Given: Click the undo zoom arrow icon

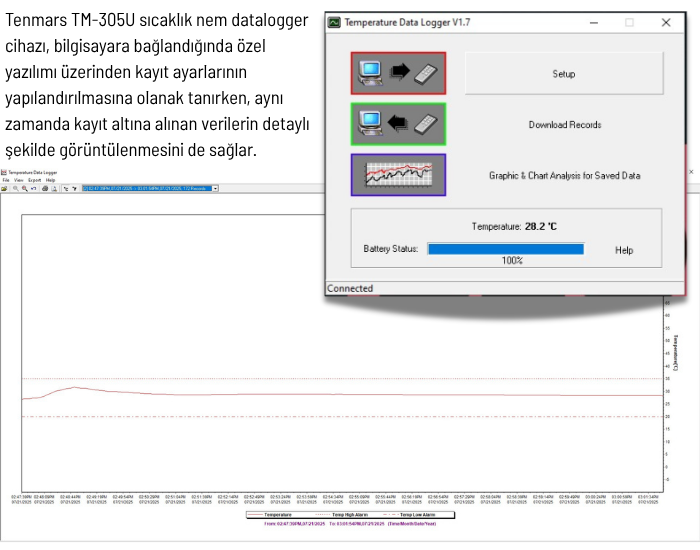Looking at the screenshot, I should (x=34, y=188).
